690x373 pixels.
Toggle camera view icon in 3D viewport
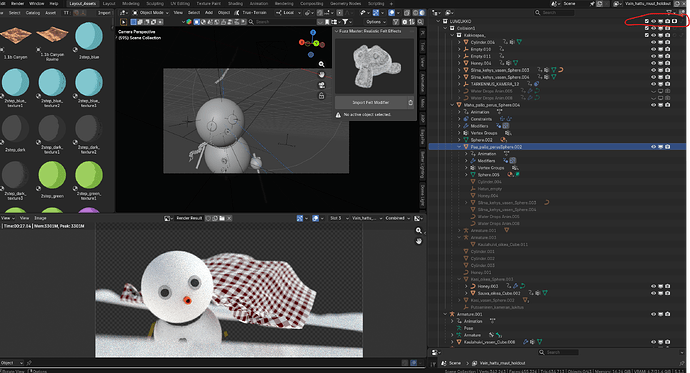click(321, 85)
